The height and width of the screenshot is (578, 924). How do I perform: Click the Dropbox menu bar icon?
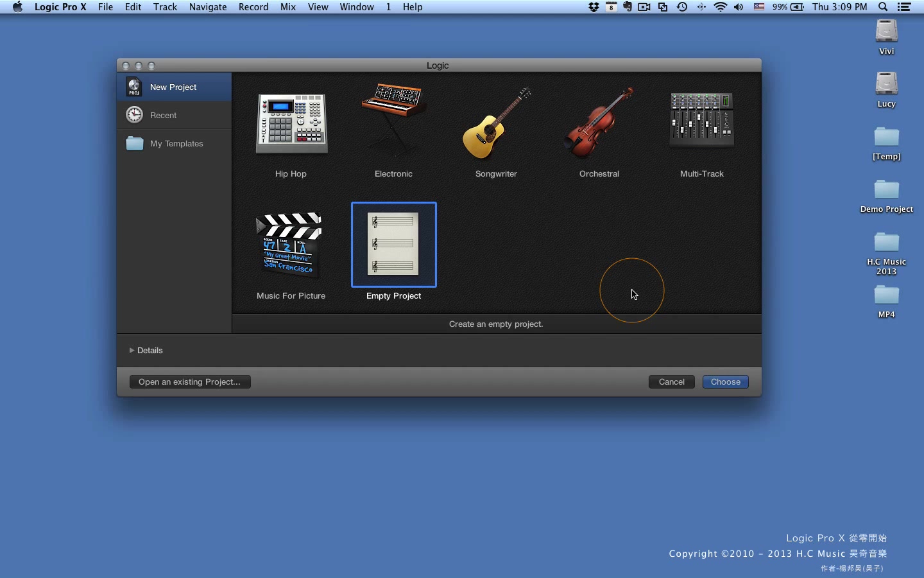point(594,7)
